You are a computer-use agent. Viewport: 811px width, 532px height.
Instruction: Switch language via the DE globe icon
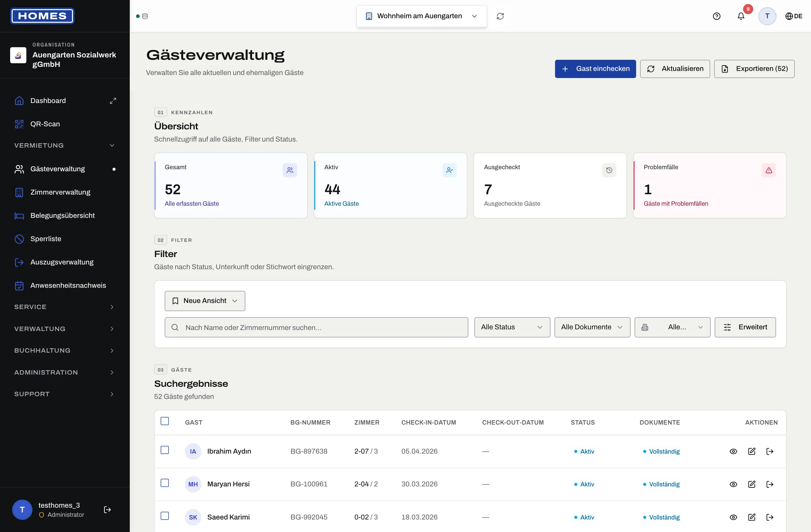click(793, 16)
